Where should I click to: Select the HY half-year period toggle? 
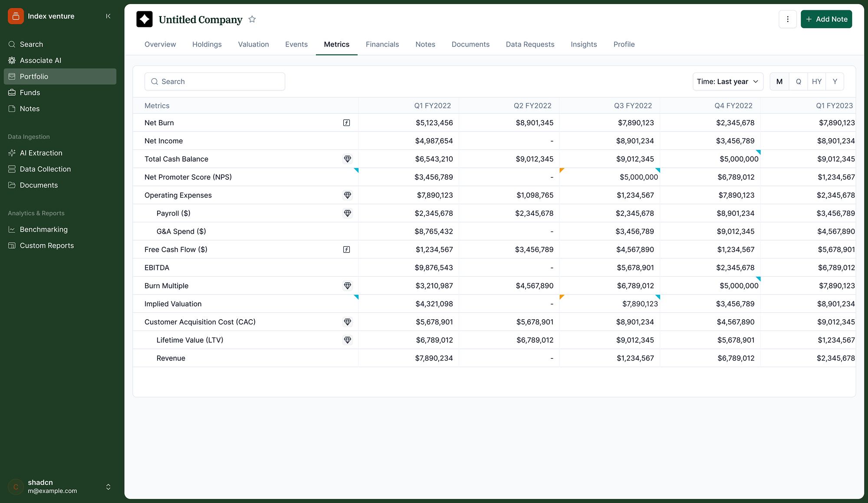click(x=817, y=82)
